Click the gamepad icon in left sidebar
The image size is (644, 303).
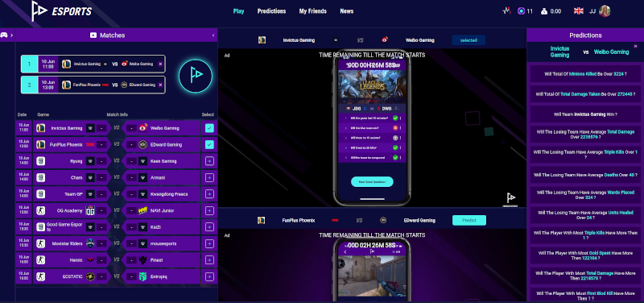click(4, 35)
